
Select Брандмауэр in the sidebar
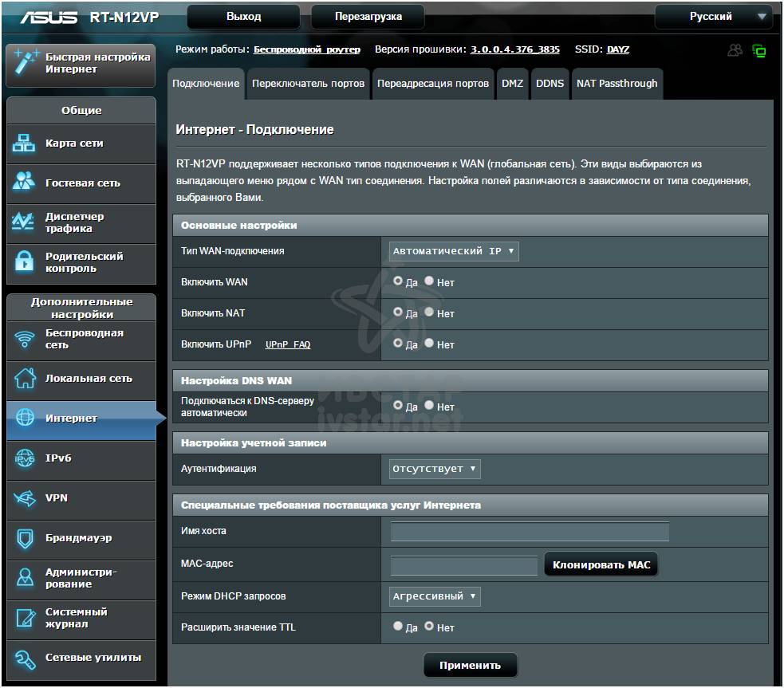(81, 539)
